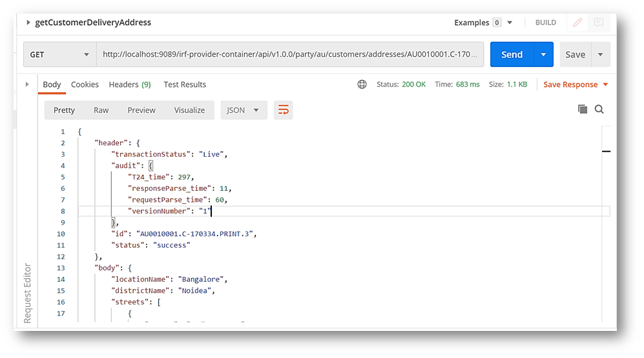Open the Send button dropdown arrow

click(544, 55)
